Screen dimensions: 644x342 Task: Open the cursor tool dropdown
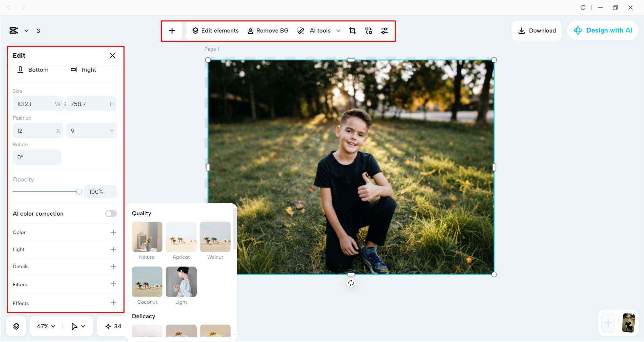78,326
